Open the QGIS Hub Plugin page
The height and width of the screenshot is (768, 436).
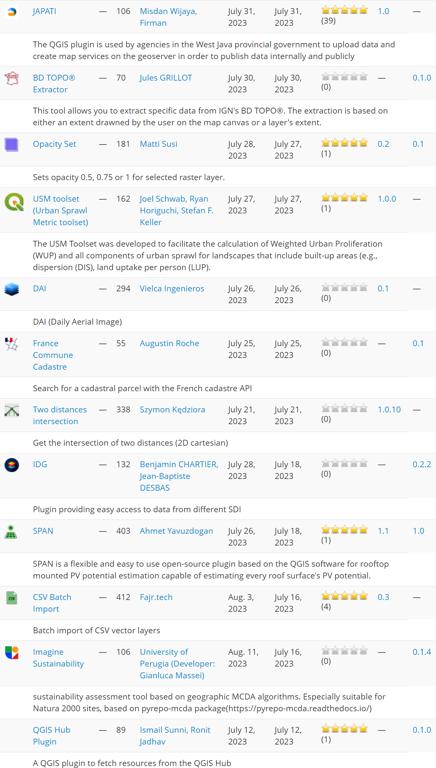click(x=51, y=736)
